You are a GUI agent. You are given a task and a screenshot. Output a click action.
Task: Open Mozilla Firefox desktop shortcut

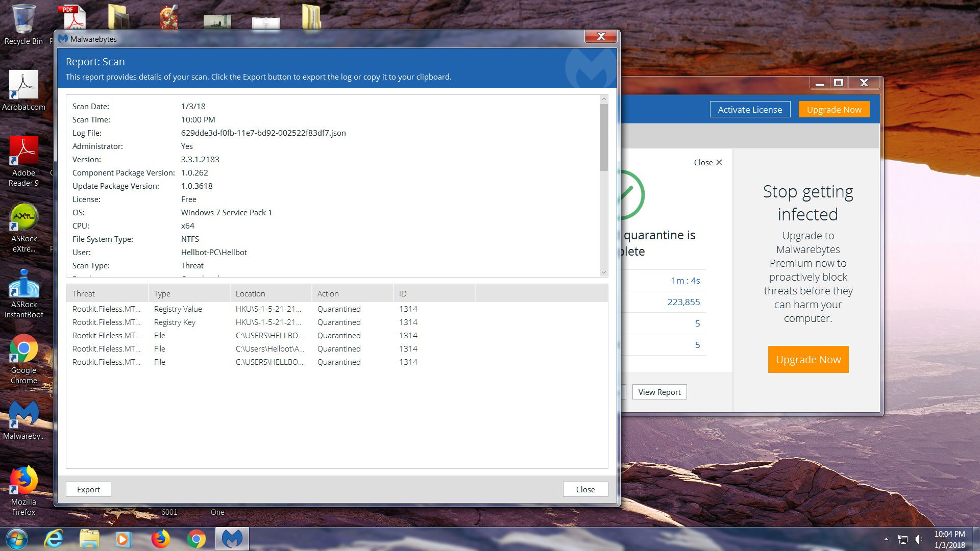[23, 491]
